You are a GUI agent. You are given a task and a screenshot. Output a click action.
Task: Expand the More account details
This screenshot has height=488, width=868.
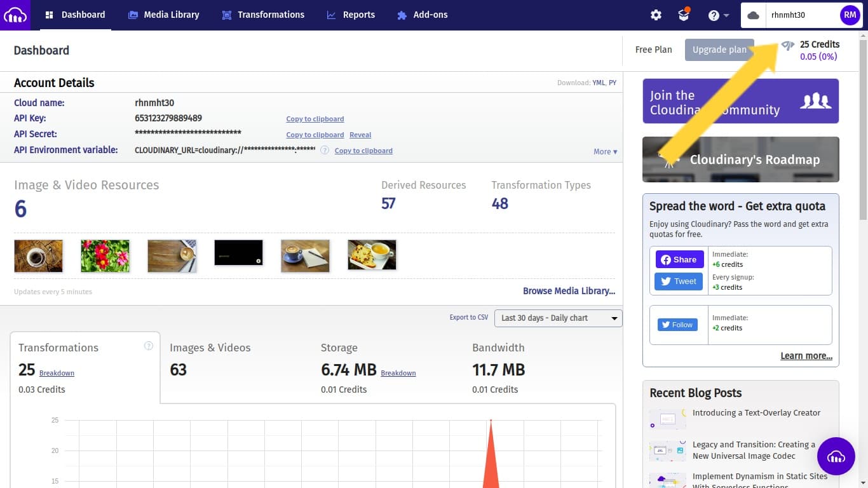point(606,152)
